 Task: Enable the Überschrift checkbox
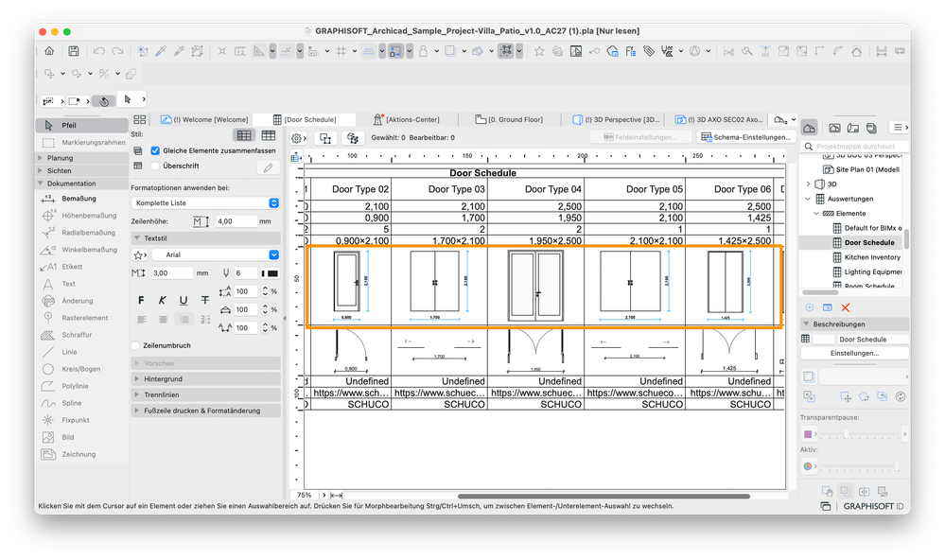point(155,166)
